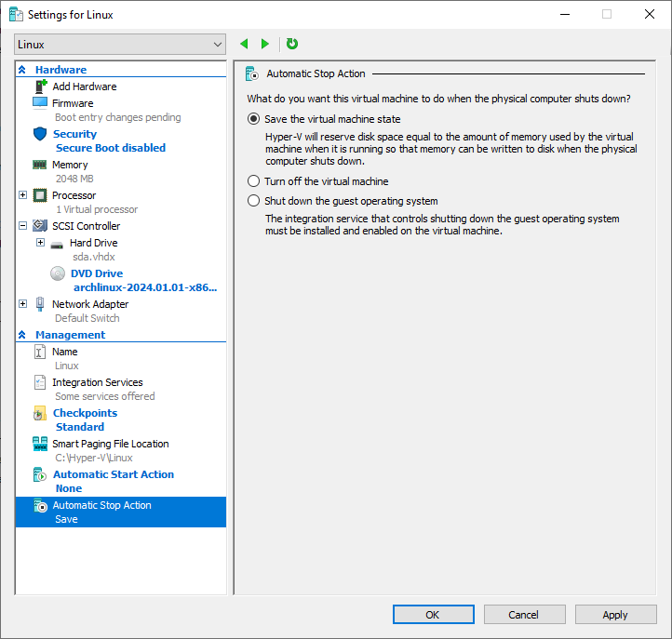Expand the Processor tree node
This screenshot has width=672, height=639.
(23, 195)
